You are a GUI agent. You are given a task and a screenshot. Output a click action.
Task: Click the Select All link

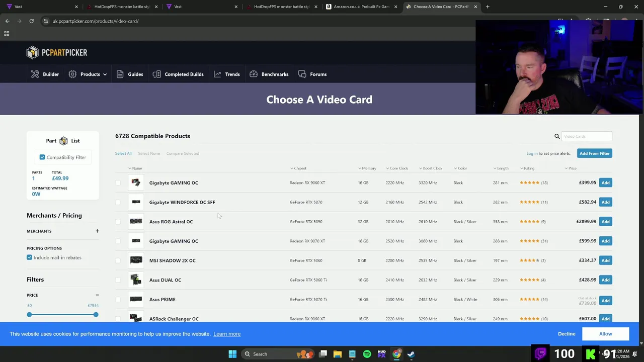point(123,153)
